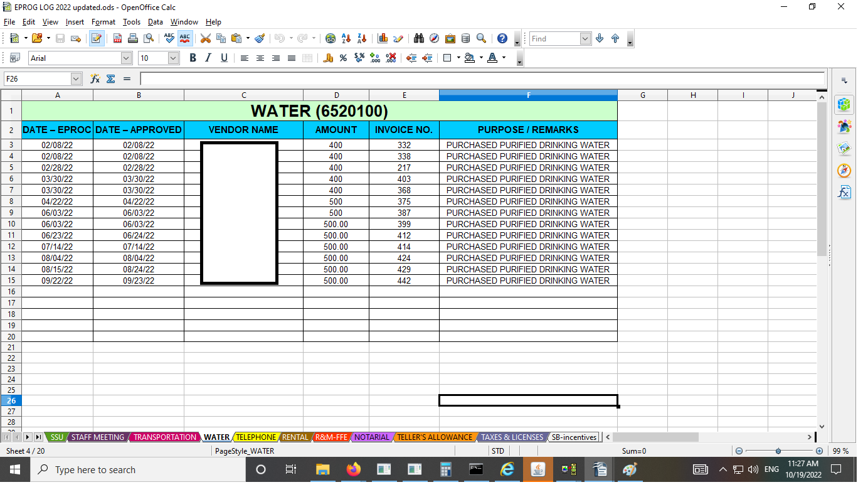868x497 pixels.
Task: Click the New document icon
Action: tap(14, 38)
